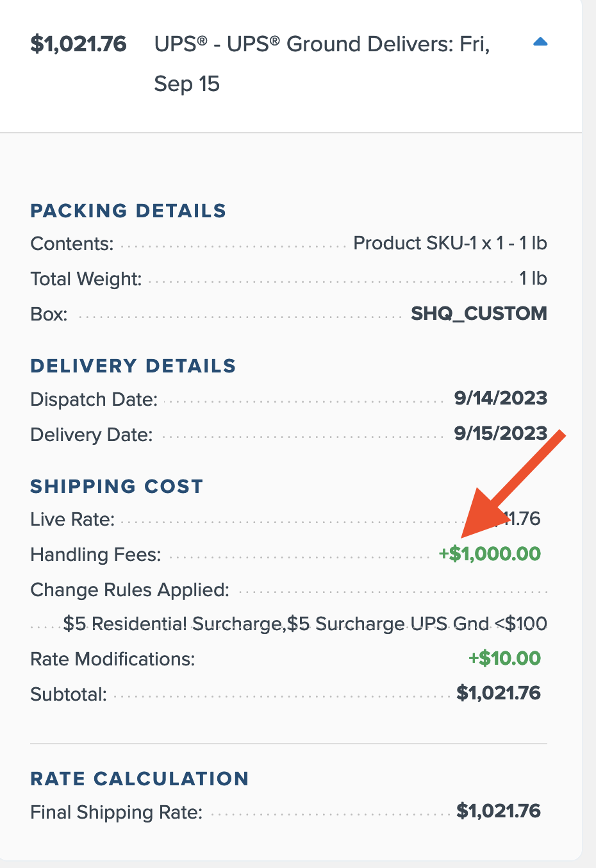This screenshot has width=596, height=868.
Task: Click the $5 Residential Surcharge rule text
Action: [173, 624]
